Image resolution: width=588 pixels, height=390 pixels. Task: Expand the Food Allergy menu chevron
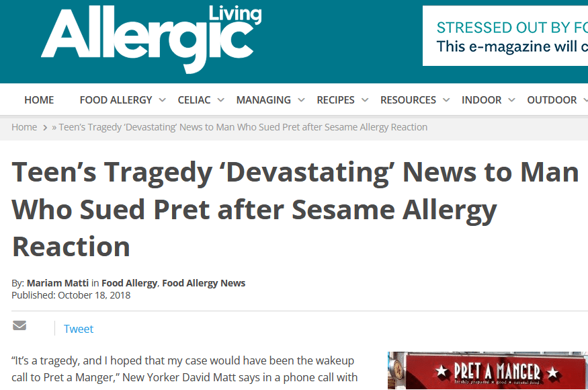click(162, 100)
